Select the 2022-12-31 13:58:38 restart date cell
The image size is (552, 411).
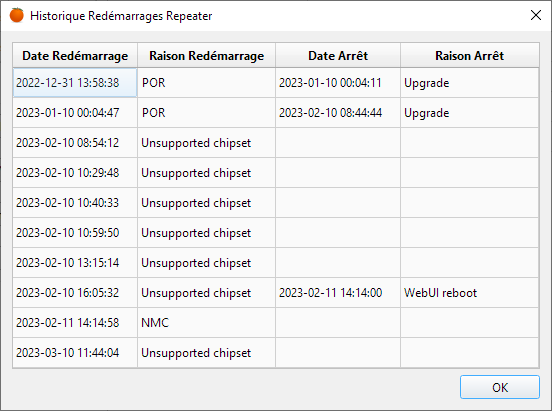point(75,83)
